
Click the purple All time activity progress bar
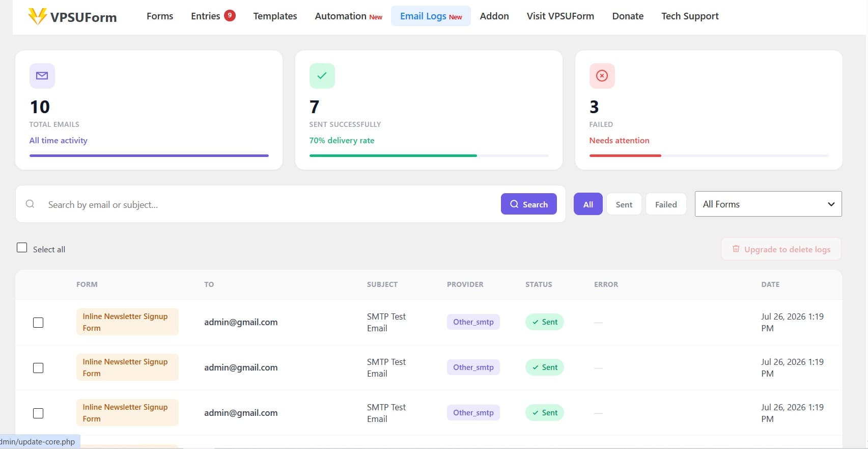coord(149,155)
